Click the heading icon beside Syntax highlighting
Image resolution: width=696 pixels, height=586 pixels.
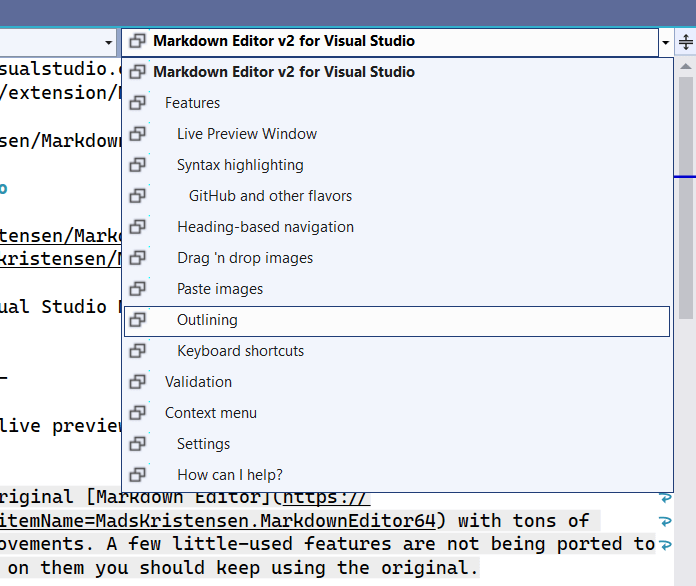[138, 165]
